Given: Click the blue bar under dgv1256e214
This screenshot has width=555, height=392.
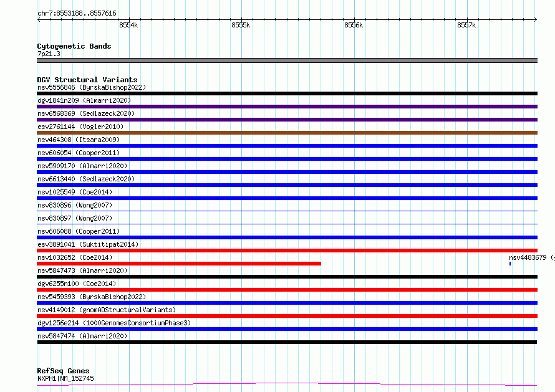Looking at the screenshot, I should click(287, 329).
